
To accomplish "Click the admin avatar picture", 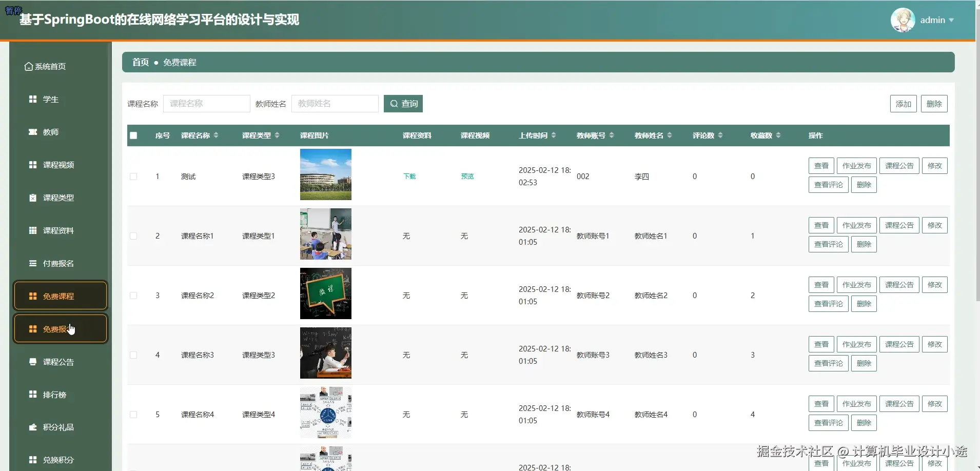I will coord(903,20).
